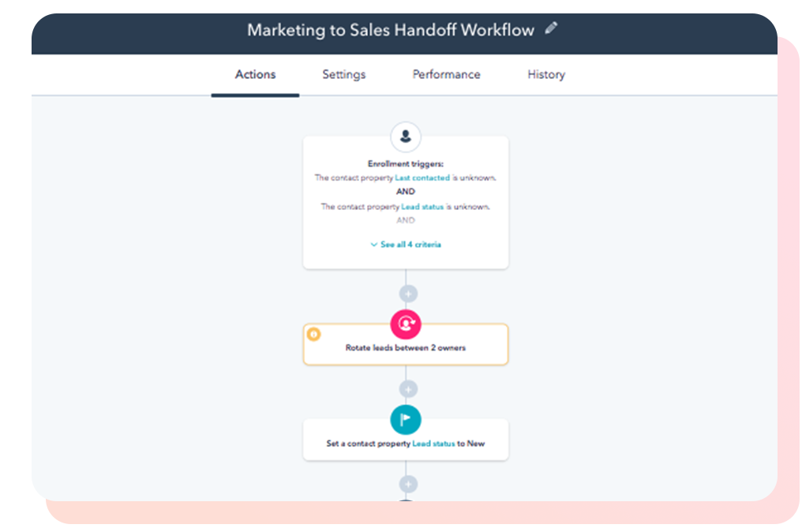This screenshot has height=532, width=802.
Task: Open the Performance tab
Action: point(446,75)
